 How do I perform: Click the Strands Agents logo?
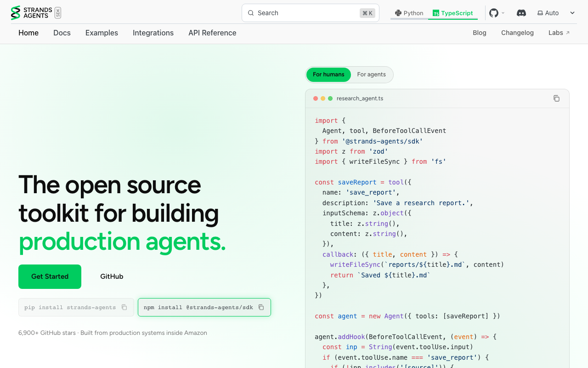[36, 13]
